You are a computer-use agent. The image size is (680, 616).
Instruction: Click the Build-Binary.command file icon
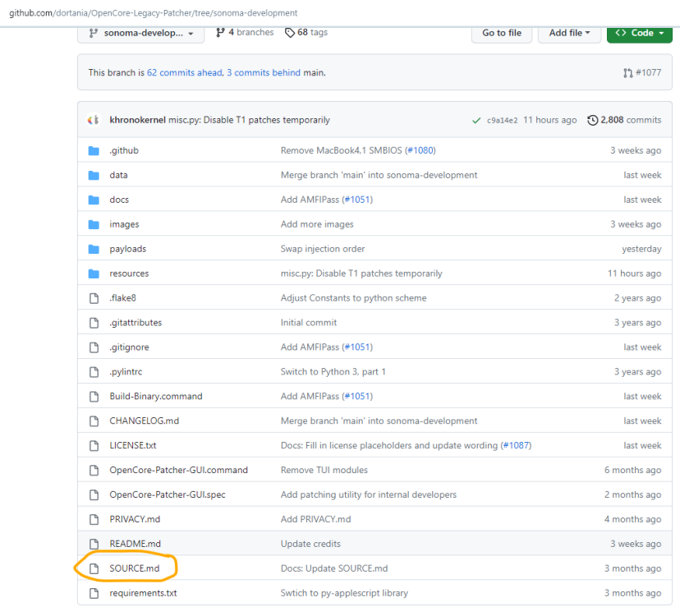tap(94, 397)
